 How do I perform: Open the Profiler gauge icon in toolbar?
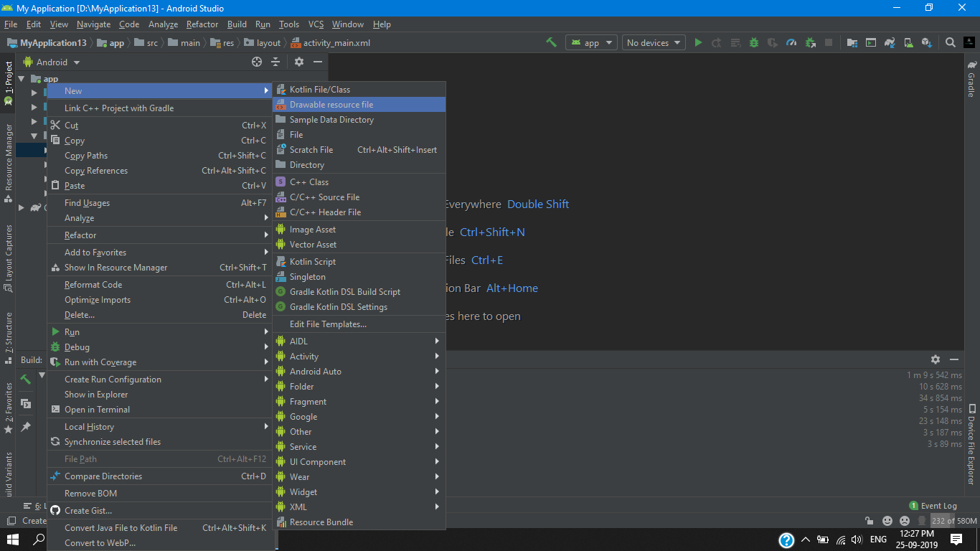click(x=791, y=42)
